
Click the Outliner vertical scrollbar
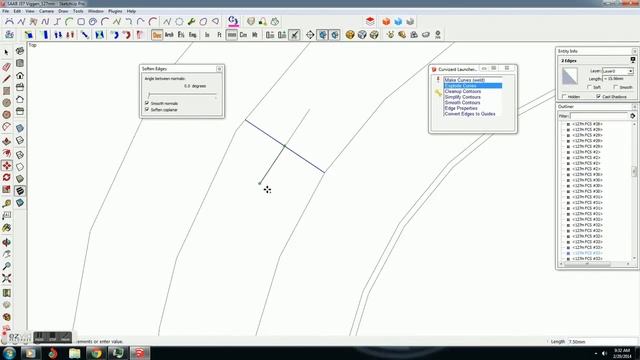(x=634, y=191)
